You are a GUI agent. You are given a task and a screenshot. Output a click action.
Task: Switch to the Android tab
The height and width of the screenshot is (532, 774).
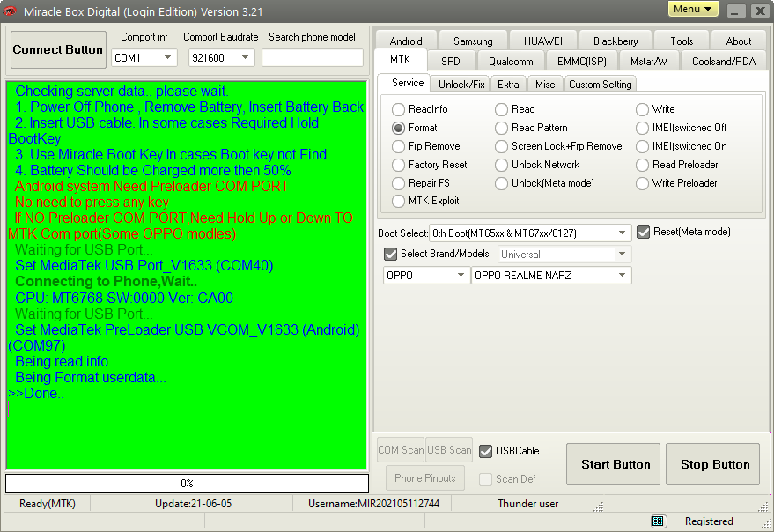click(406, 41)
